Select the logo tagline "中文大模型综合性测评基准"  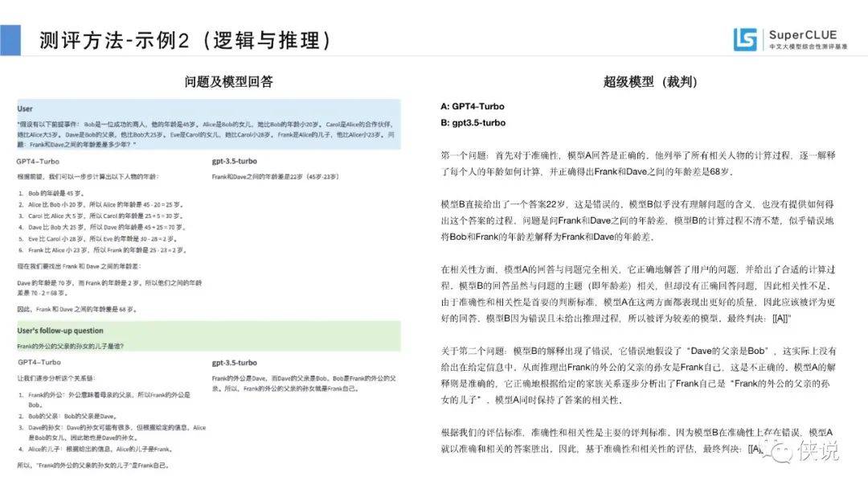tap(809, 47)
